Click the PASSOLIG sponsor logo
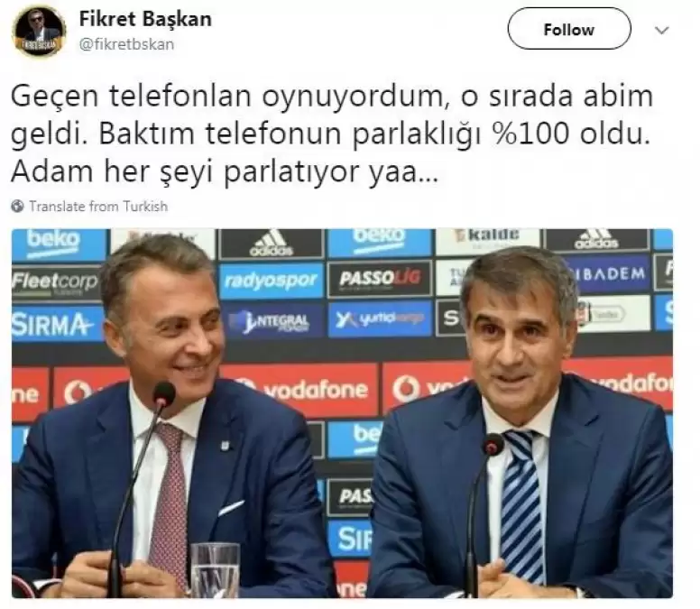Viewport: 700px width, 609px height. pyautogui.click(x=380, y=279)
